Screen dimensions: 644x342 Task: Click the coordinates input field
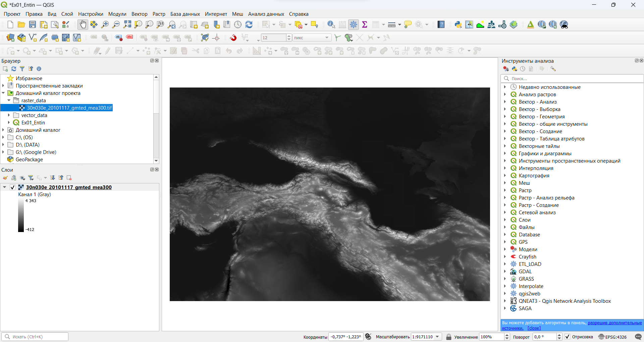click(x=346, y=337)
